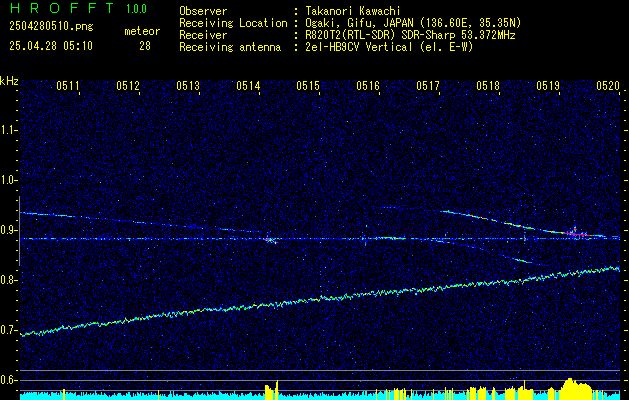Click the strong red echo near 0519
Viewport: 629px width, 400px height.
tap(574, 233)
